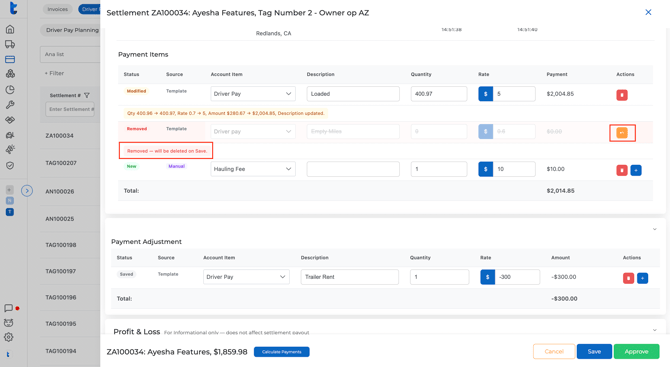Select settlement ZA100034 in the list
The height and width of the screenshot is (367, 670).
click(59, 135)
